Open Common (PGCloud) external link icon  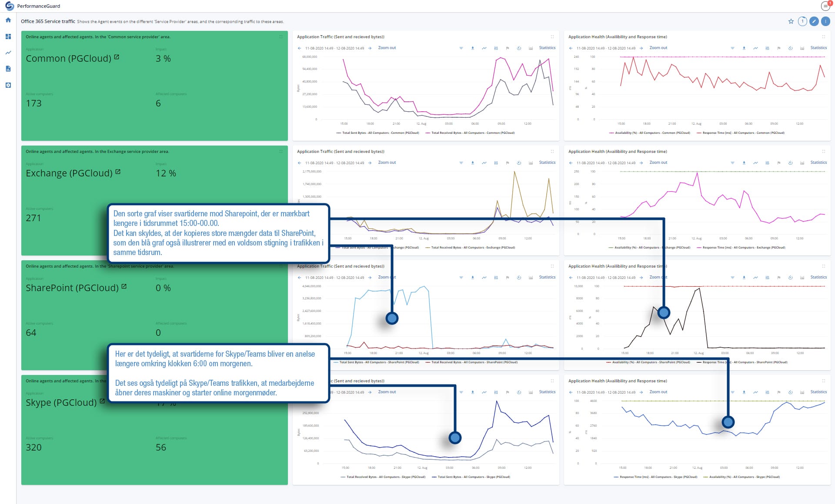(117, 57)
